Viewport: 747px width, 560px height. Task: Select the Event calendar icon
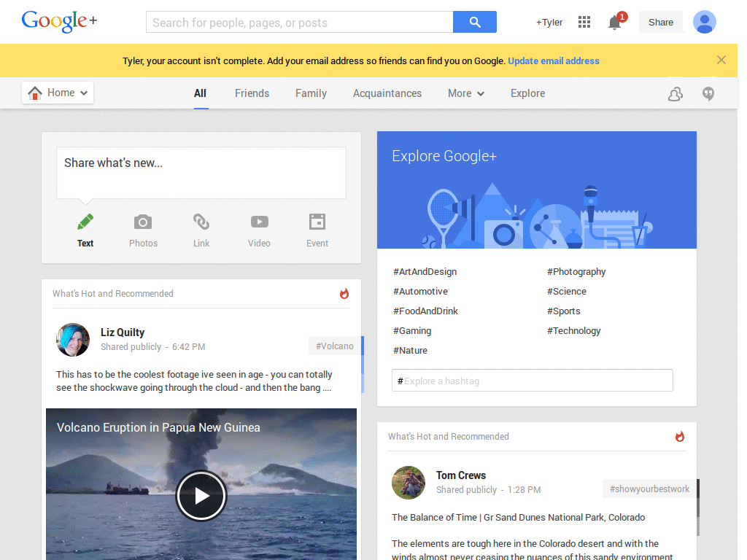click(x=317, y=222)
